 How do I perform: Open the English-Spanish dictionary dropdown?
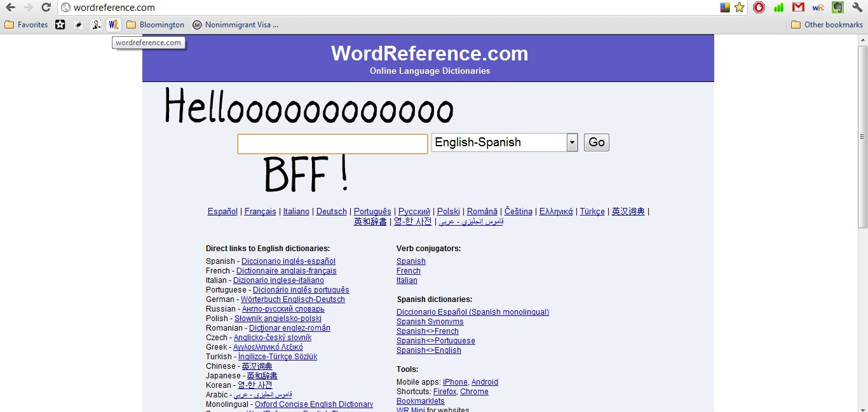[x=505, y=142]
